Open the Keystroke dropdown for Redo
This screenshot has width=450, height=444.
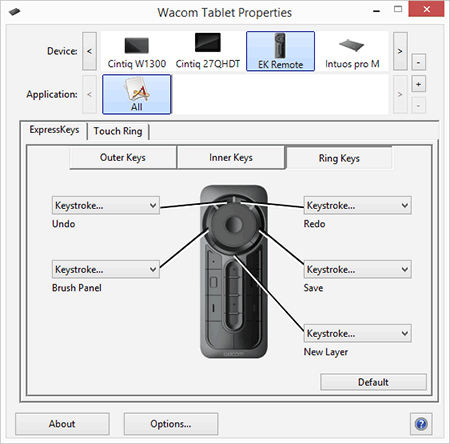click(357, 205)
